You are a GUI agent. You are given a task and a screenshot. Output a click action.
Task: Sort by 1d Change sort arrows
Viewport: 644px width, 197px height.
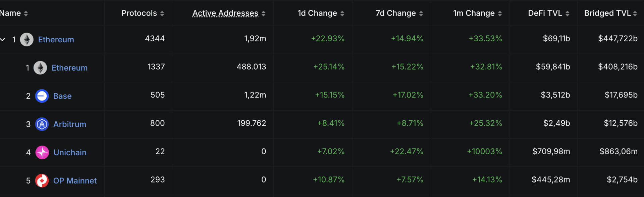click(342, 13)
